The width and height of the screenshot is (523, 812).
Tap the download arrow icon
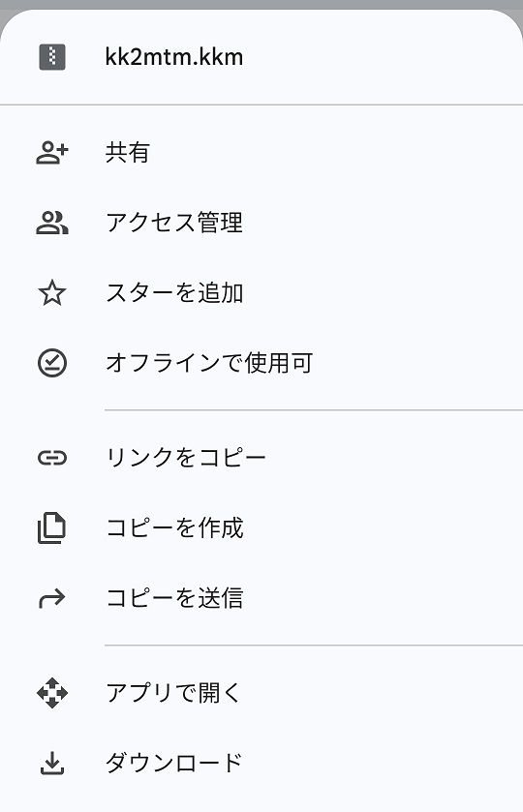tap(52, 763)
